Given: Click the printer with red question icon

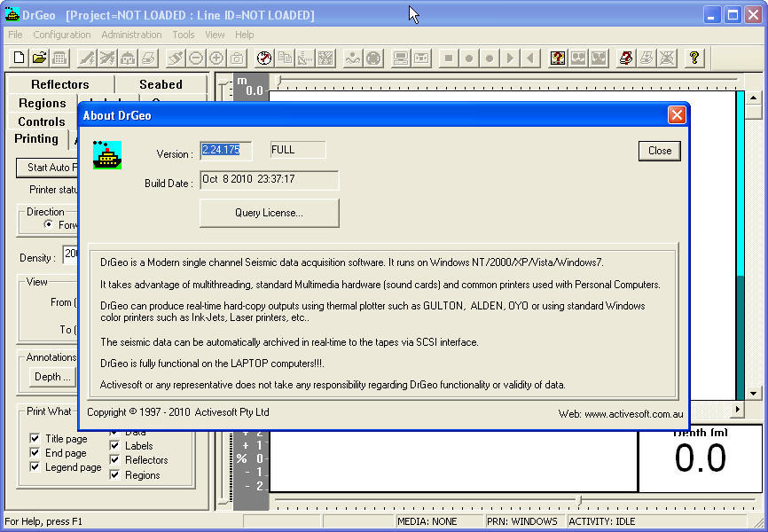Looking at the screenshot, I should [x=626, y=58].
